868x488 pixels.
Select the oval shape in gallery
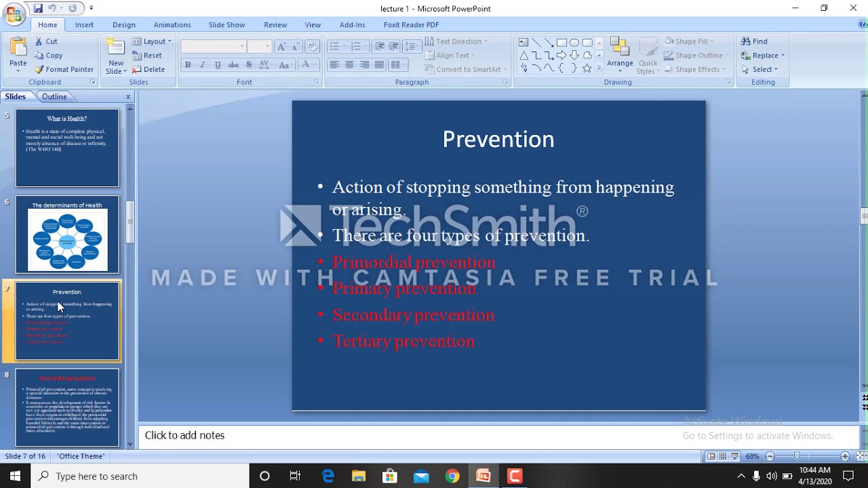[x=574, y=42]
